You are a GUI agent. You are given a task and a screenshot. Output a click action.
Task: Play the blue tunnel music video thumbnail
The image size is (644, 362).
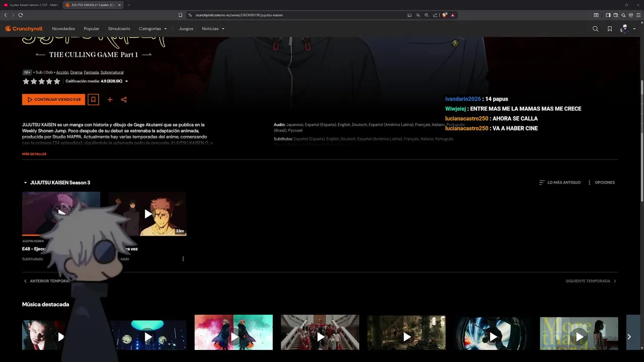pos(493,333)
